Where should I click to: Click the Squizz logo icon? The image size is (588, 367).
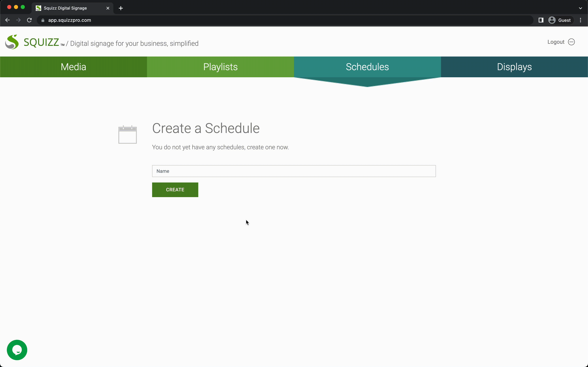point(12,42)
